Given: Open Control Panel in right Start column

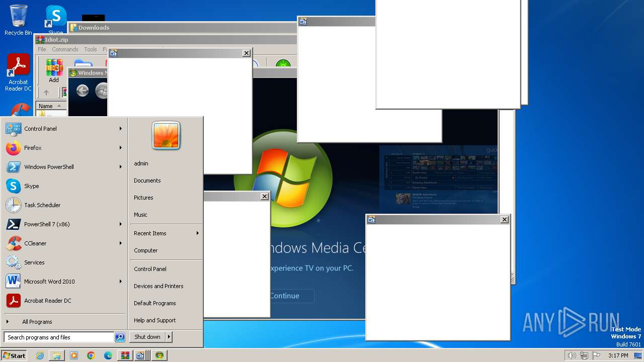Looking at the screenshot, I should (166, 269).
